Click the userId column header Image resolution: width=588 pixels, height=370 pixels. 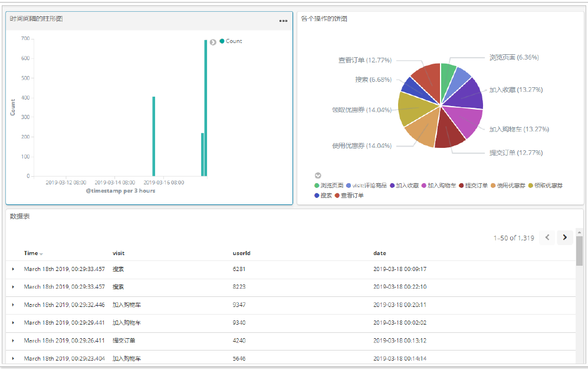pyautogui.click(x=242, y=253)
